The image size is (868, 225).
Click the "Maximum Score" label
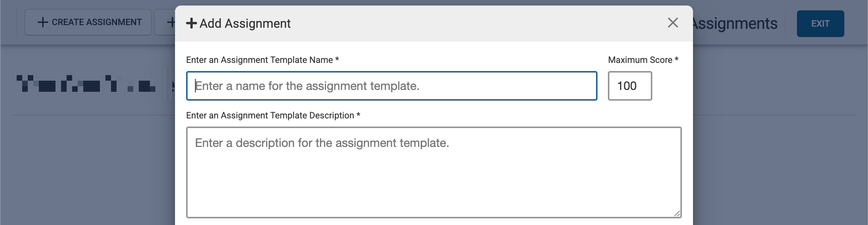(x=640, y=60)
